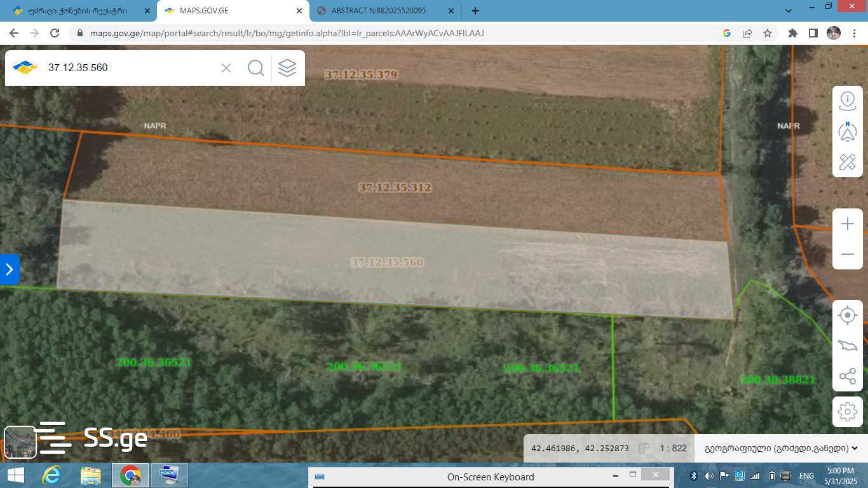
Task: Expand the Chrome tab search chevron
Action: pos(789,11)
